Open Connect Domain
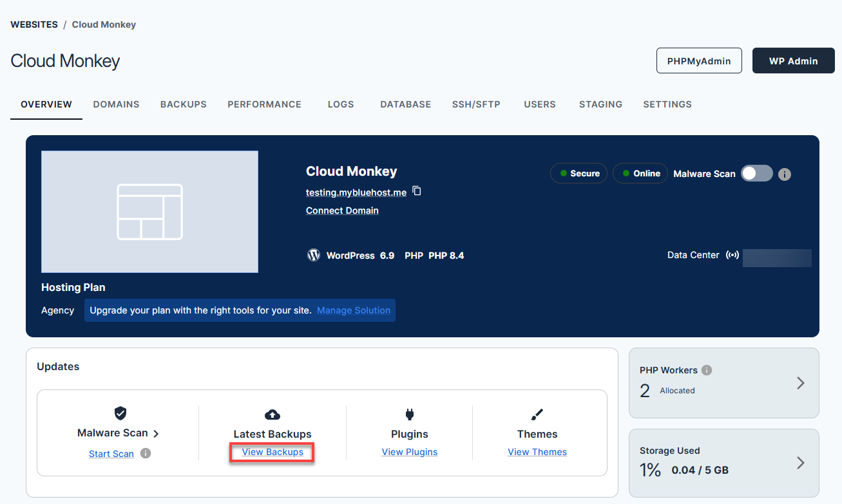This screenshot has width=842, height=504. click(342, 210)
